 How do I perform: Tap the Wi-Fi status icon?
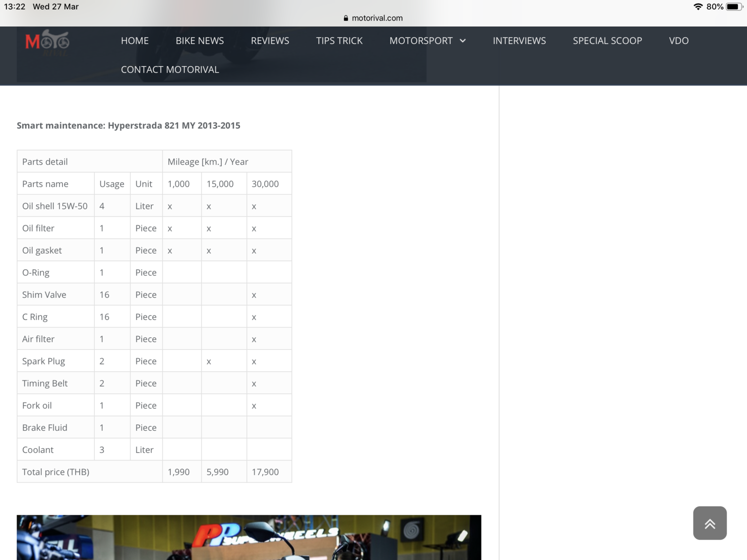coord(698,7)
